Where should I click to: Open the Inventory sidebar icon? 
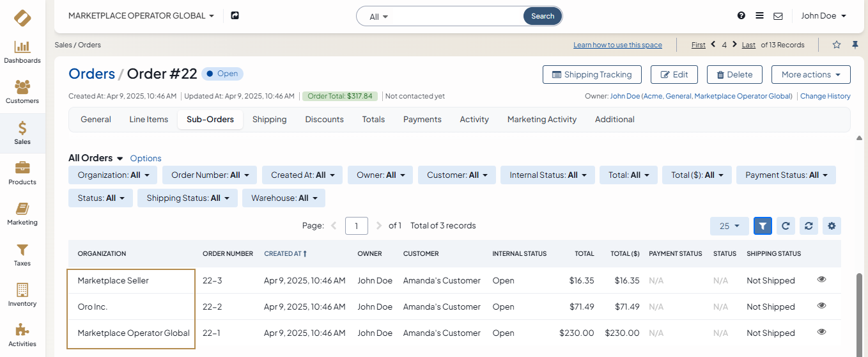pyautogui.click(x=22, y=295)
